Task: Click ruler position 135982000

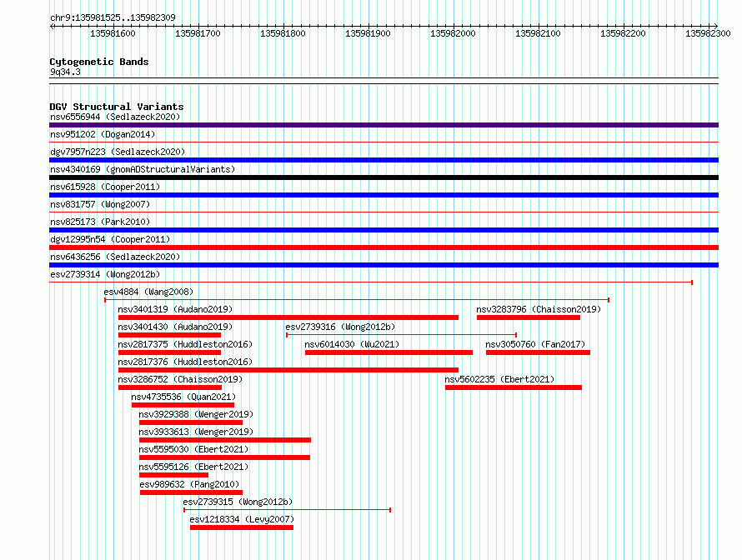Action: 453,33
